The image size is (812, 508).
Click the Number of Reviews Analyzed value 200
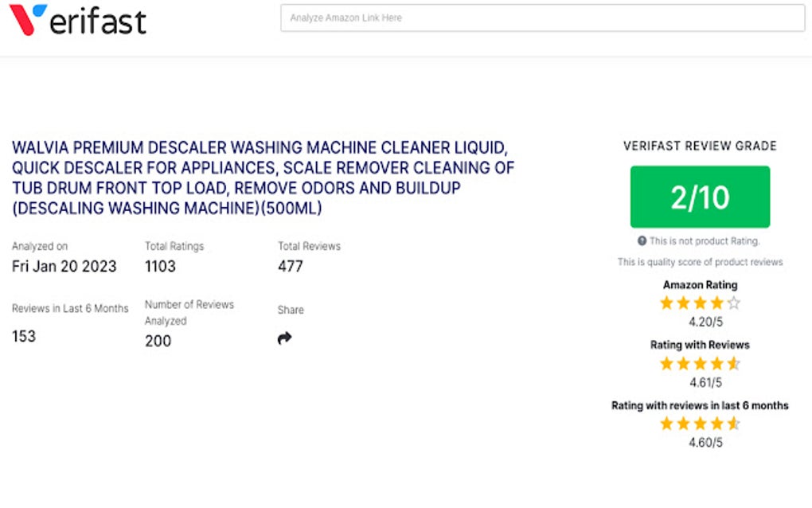pos(156,341)
